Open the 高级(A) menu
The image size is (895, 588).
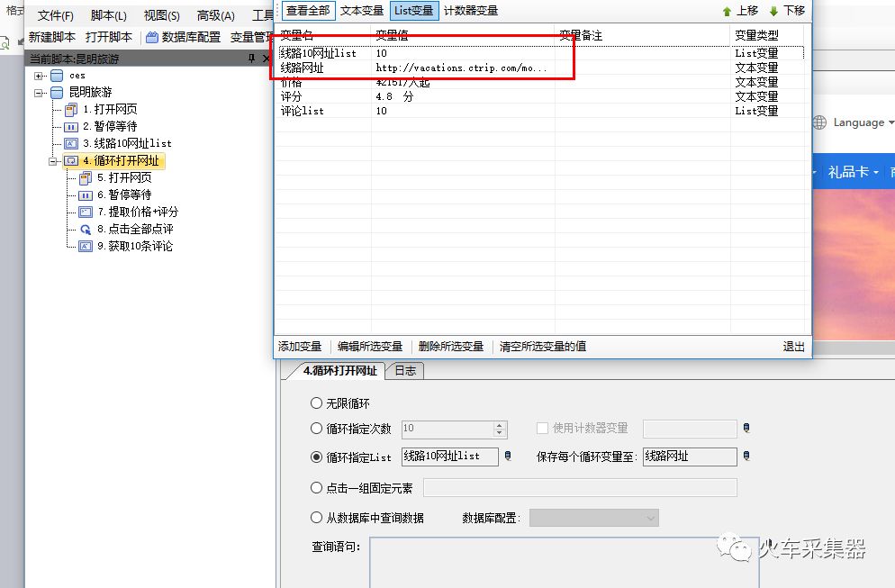point(216,15)
